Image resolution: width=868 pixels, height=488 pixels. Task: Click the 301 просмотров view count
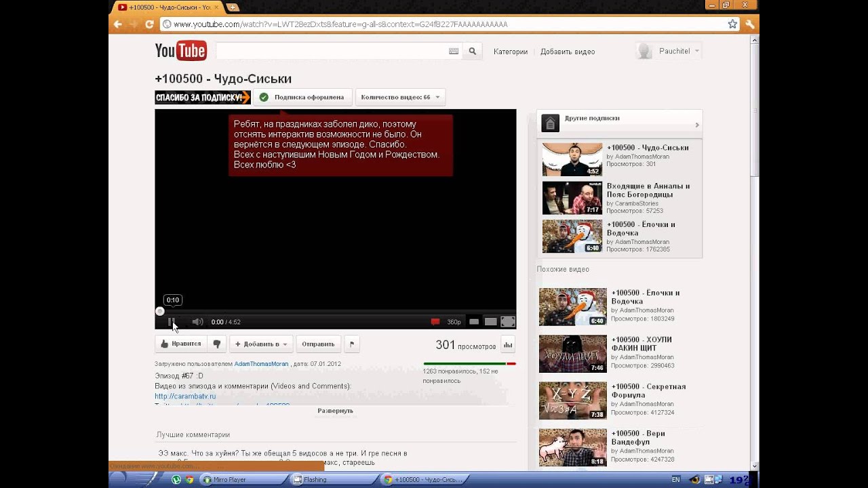pos(465,345)
